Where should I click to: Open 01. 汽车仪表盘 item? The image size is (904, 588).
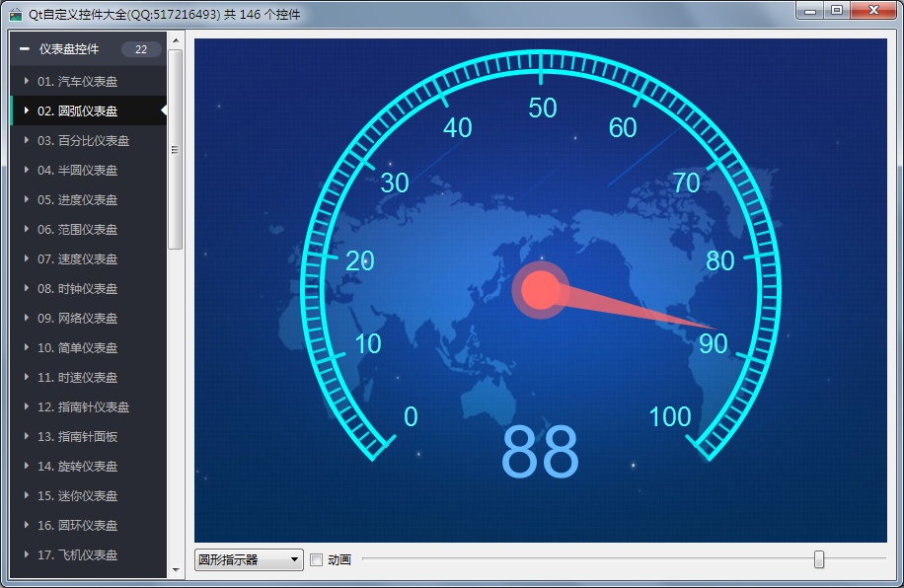point(88,81)
